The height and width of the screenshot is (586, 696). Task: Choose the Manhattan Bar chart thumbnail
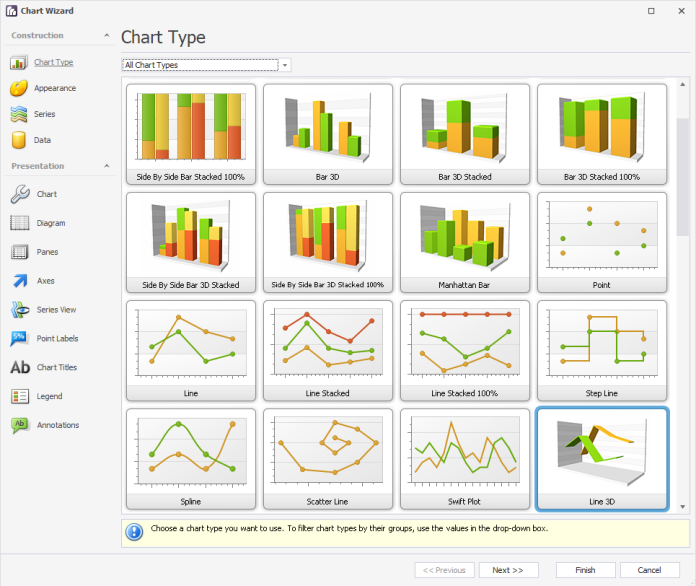point(465,242)
